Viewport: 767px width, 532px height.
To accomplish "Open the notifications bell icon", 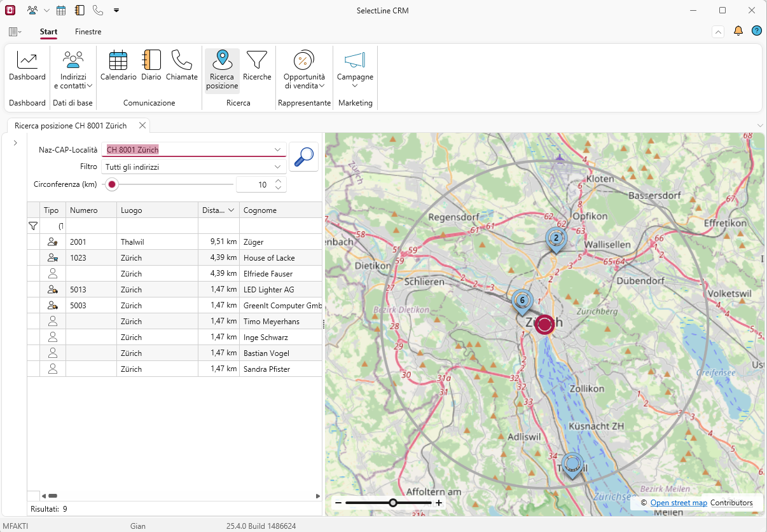I will coord(738,31).
